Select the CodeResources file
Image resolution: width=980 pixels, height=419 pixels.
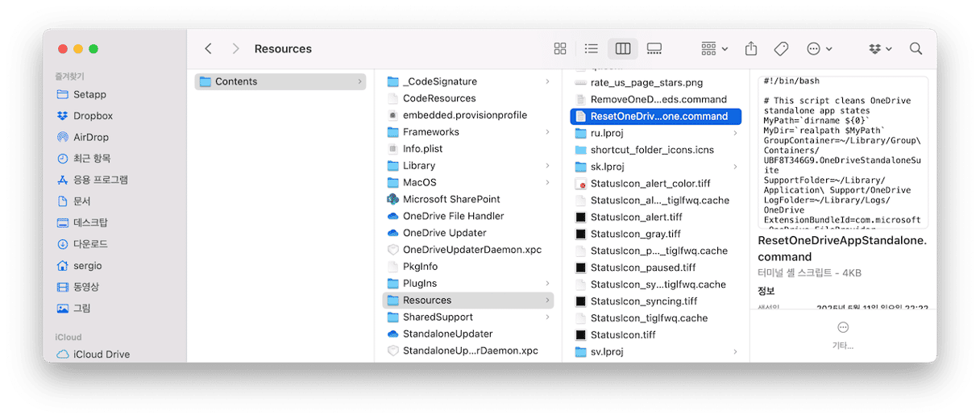click(467, 98)
